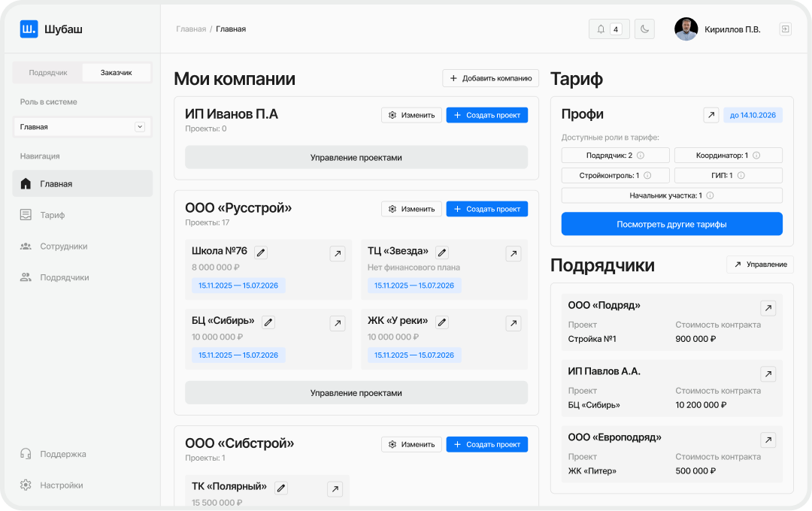Click the Кириллов П.В. profile avatar
The width and height of the screenshot is (812, 511).
pos(686,29)
